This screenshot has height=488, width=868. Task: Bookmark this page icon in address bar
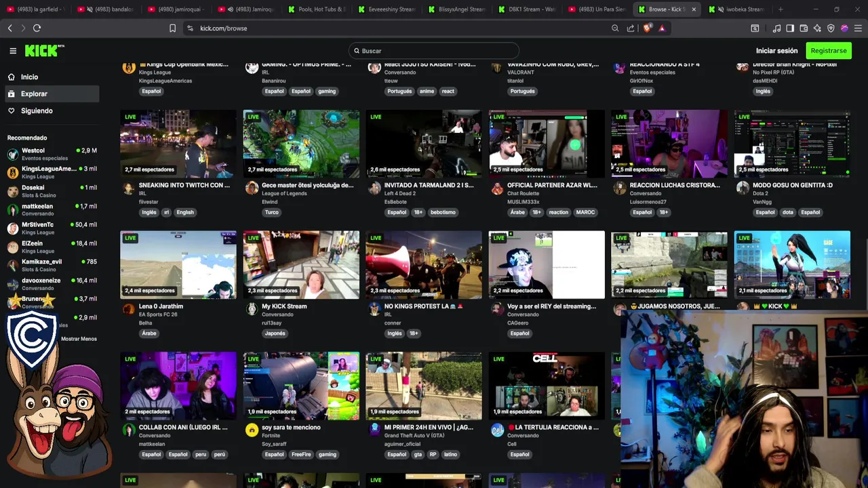[172, 28]
